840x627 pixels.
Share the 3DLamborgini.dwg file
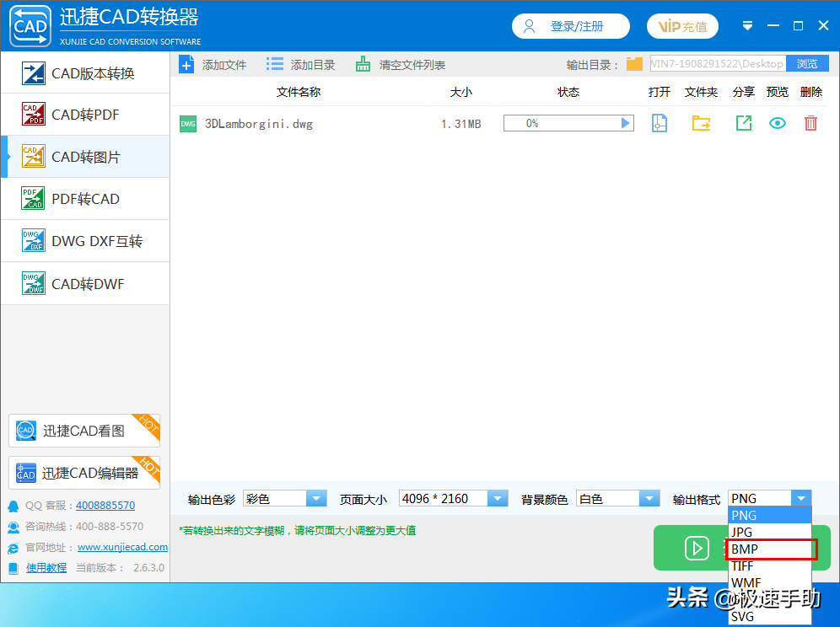(744, 123)
